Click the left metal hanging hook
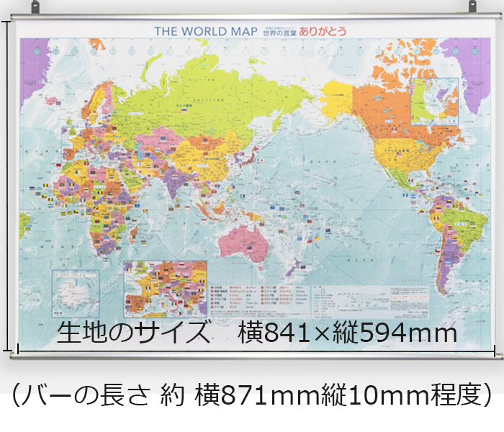The image size is (504, 432). click(x=36, y=7)
